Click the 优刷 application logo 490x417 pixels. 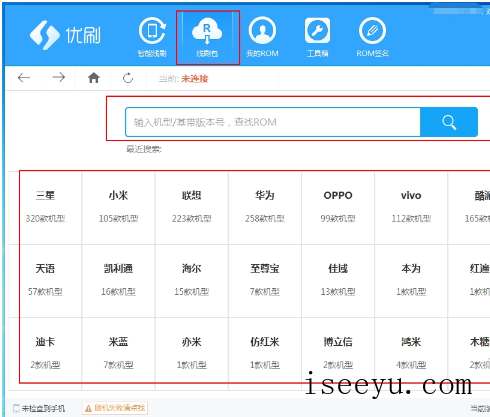[65, 35]
